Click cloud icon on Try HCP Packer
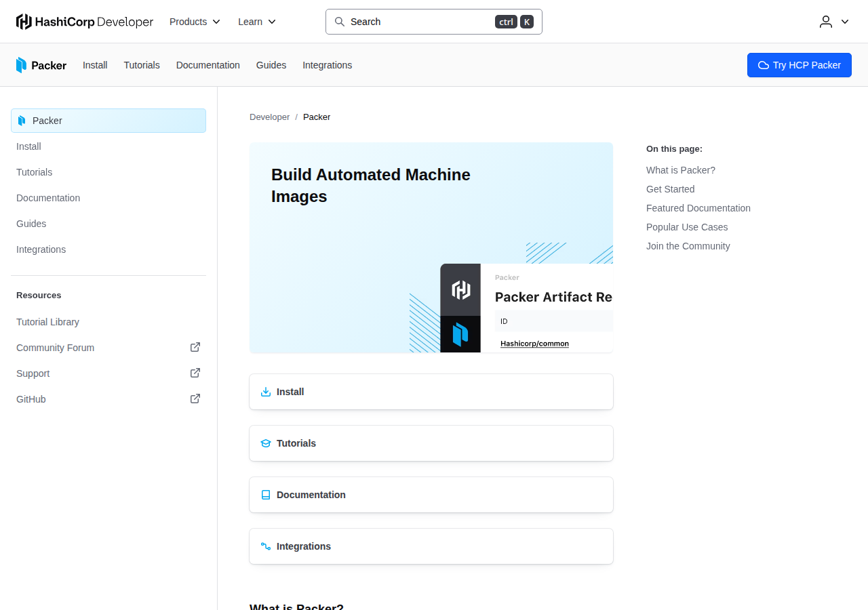868x610 pixels. (764, 65)
